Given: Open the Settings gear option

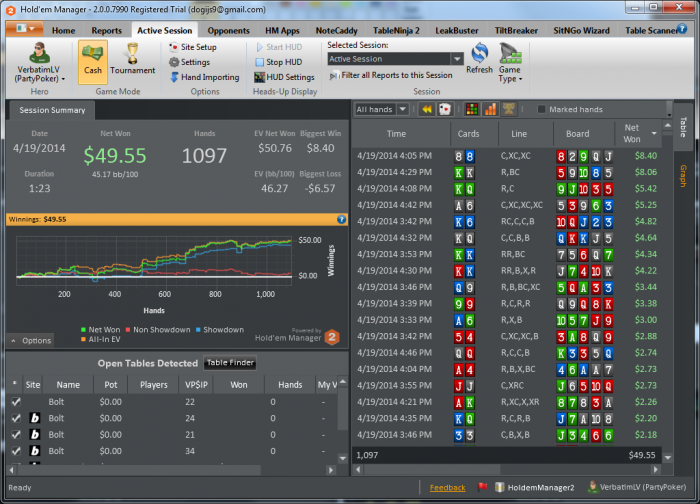Looking at the screenshot, I should click(189, 62).
